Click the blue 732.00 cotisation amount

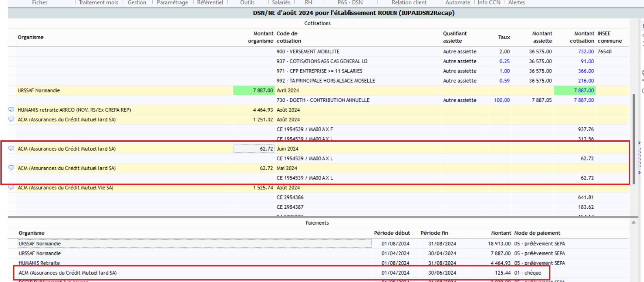pyautogui.click(x=586, y=51)
